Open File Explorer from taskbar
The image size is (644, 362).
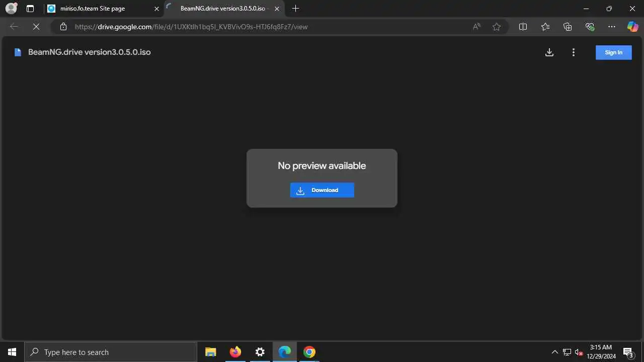click(x=210, y=352)
